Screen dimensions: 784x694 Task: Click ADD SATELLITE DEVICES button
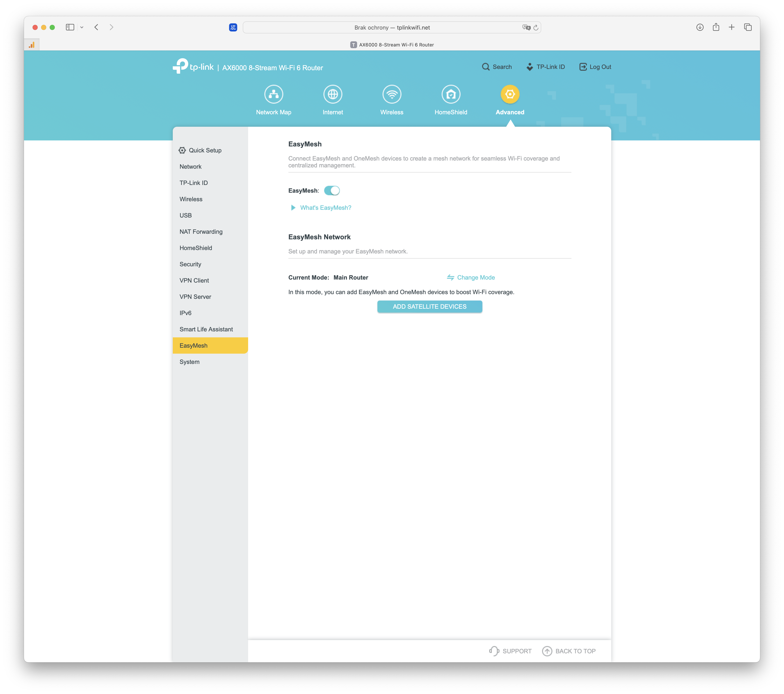pos(430,306)
